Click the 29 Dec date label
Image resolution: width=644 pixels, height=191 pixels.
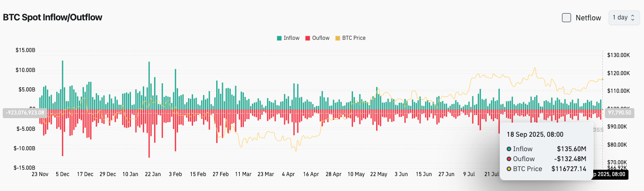(108, 174)
